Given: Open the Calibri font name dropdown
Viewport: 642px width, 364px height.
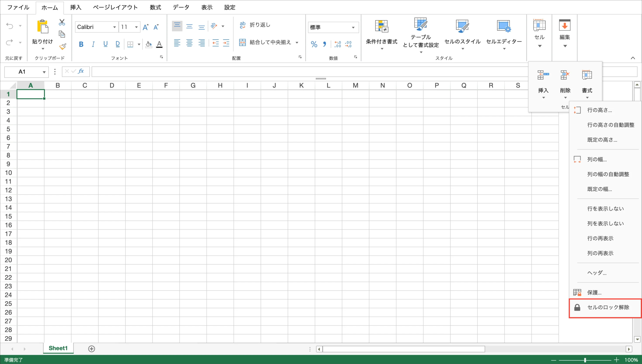Looking at the screenshot, I should [114, 27].
